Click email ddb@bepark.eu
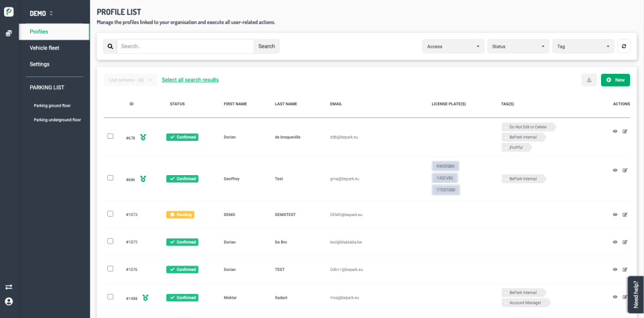This screenshot has width=644, height=318. click(344, 138)
